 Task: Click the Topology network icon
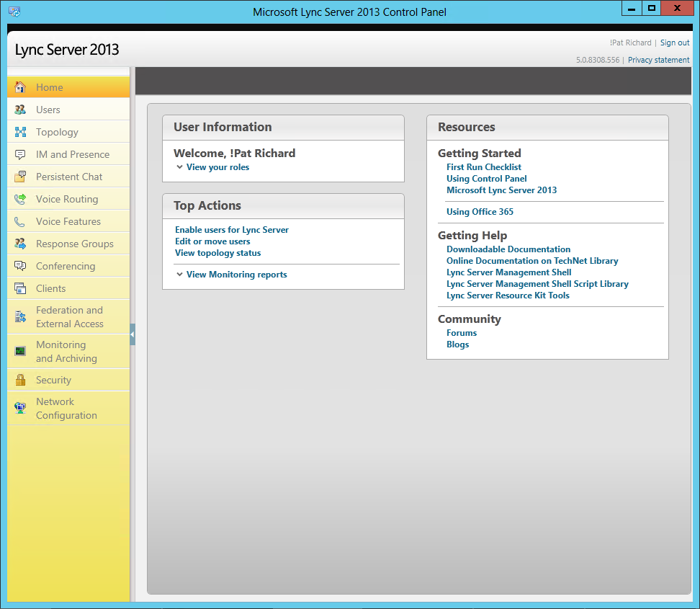[20, 132]
